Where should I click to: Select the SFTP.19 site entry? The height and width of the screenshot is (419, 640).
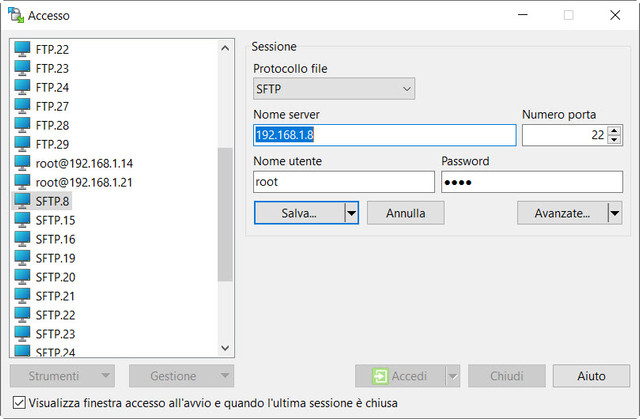click(x=56, y=258)
